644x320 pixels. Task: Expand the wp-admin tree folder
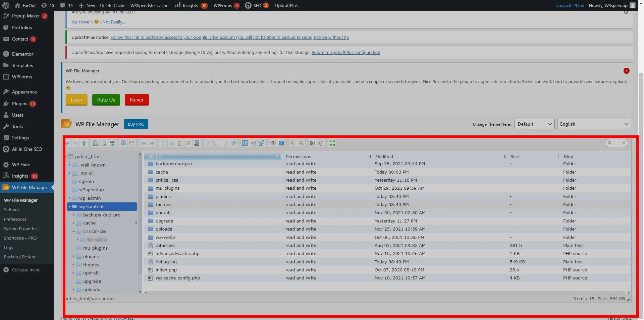click(x=69, y=198)
